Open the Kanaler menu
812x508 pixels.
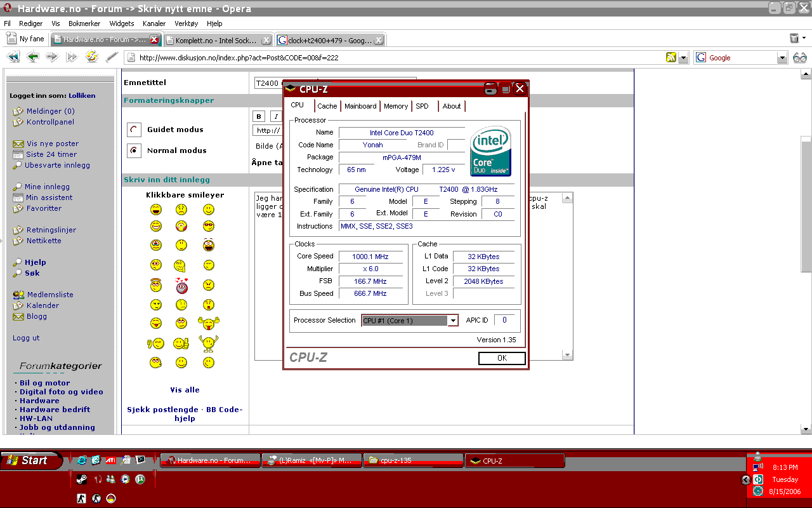[154, 23]
